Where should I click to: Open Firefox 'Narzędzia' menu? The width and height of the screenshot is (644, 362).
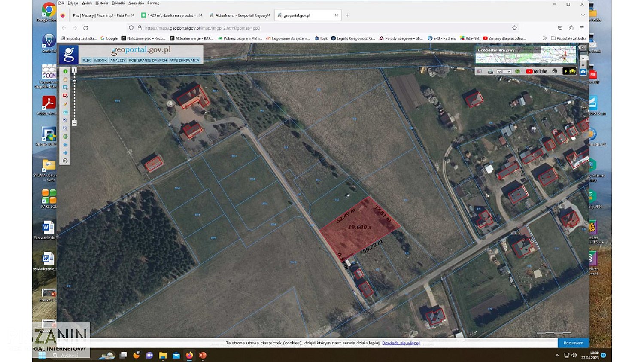[x=136, y=3]
